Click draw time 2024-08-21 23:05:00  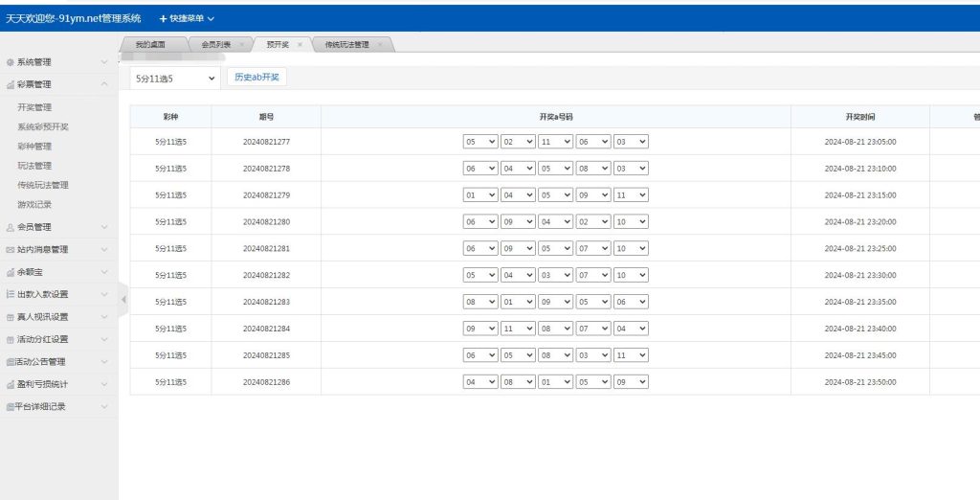click(860, 142)
